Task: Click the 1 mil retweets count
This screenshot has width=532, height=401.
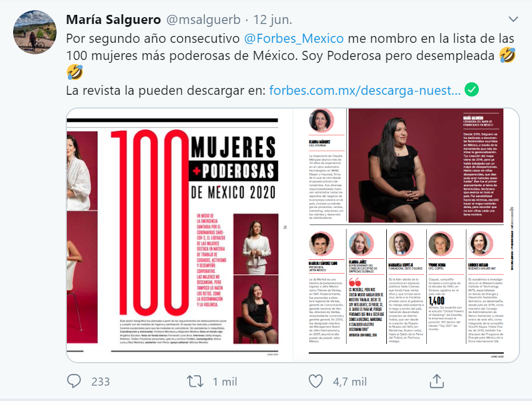Action: tap(225, 382)
